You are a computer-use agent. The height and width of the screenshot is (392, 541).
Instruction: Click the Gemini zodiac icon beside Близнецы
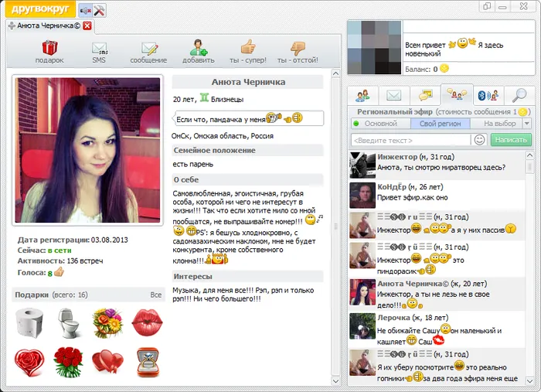pyautogui.click(x=204, y=98)
